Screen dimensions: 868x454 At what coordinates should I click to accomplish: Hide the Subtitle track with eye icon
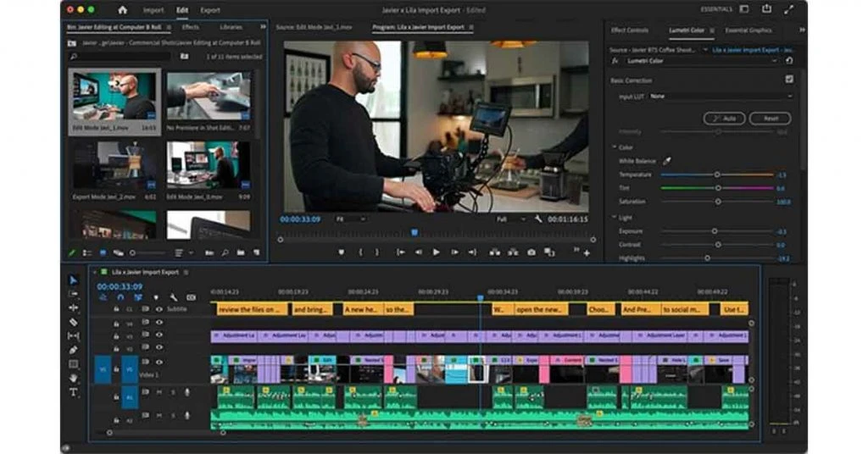159,309
